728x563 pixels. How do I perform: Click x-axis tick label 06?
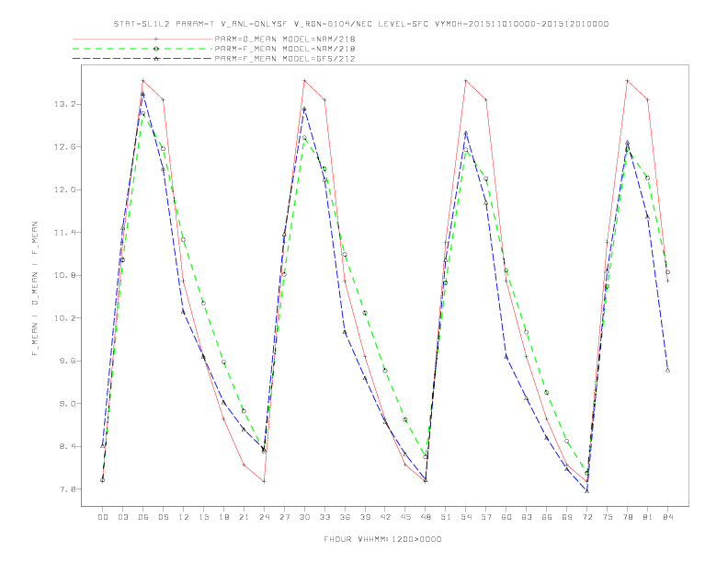tap(143, 517)
